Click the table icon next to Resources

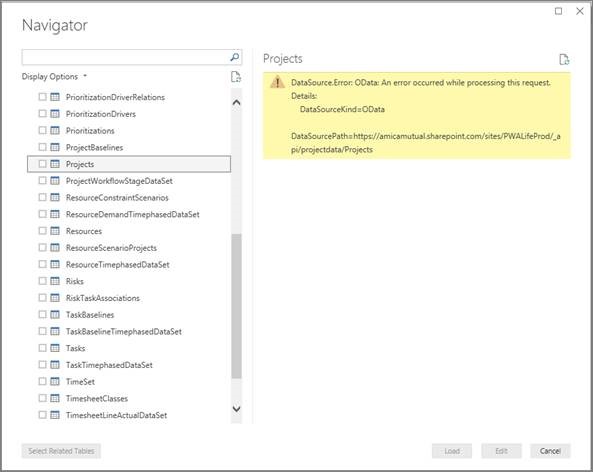click(55, 231)
